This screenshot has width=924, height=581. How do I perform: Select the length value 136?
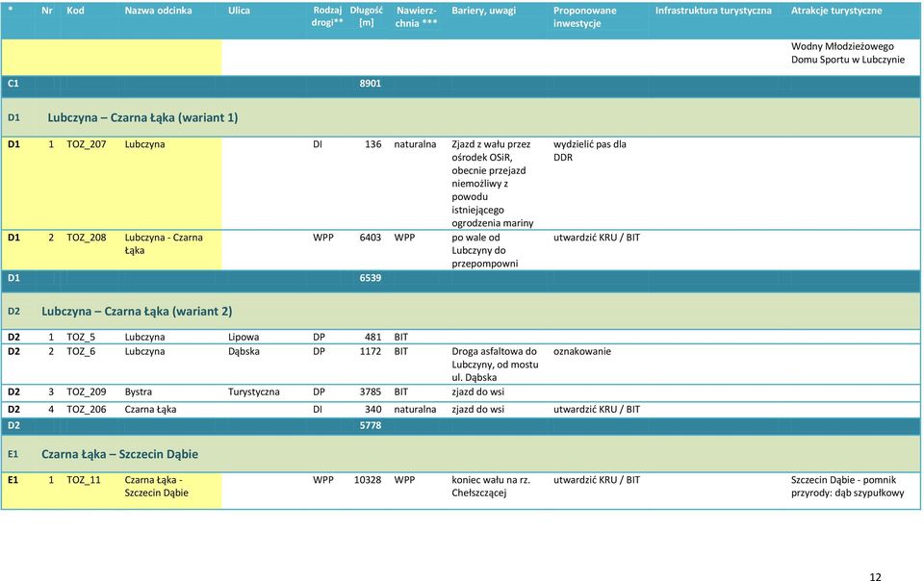click(x=373, y=144)
